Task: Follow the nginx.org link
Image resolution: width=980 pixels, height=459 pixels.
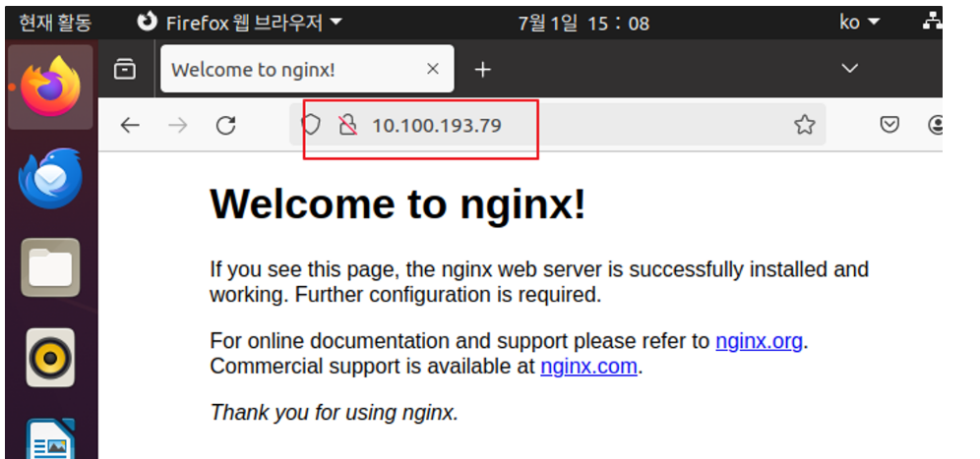Action: (x=759, y=341)
